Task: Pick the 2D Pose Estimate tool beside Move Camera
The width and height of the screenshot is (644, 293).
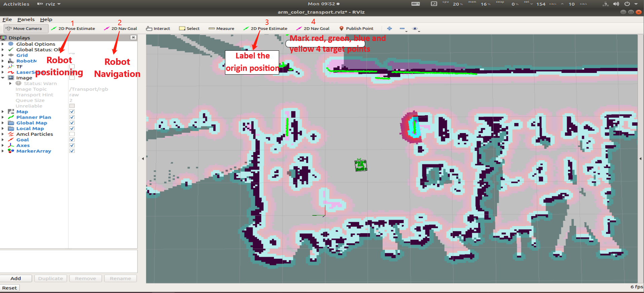Action: pos(73,29)
